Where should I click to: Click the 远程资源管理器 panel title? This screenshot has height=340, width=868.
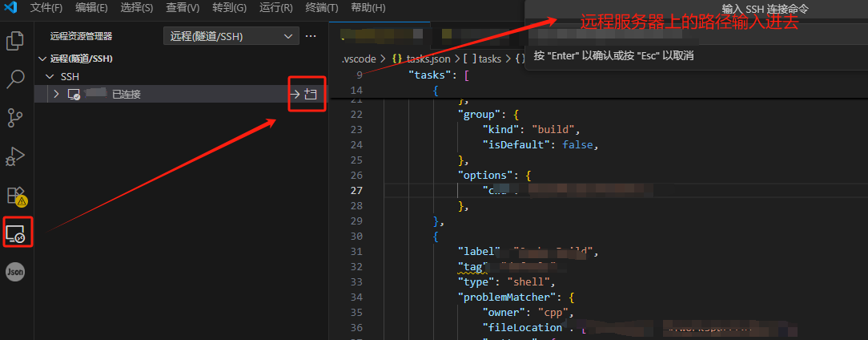tap(81, 36)
